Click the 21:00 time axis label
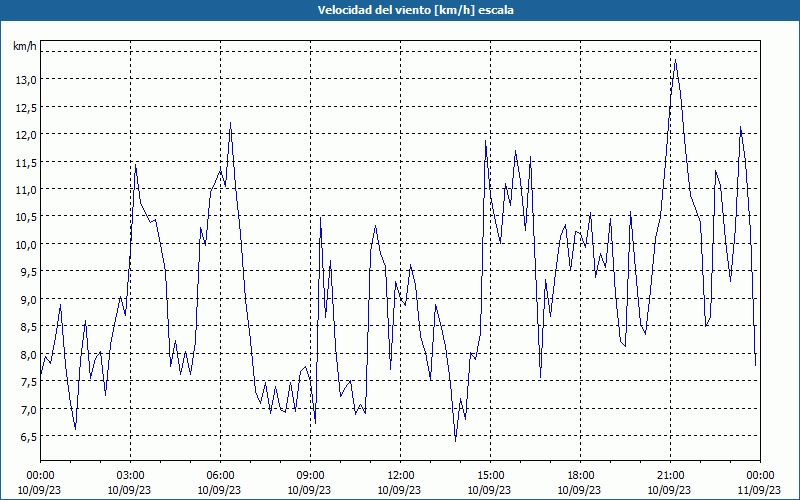 click(670, 476)
